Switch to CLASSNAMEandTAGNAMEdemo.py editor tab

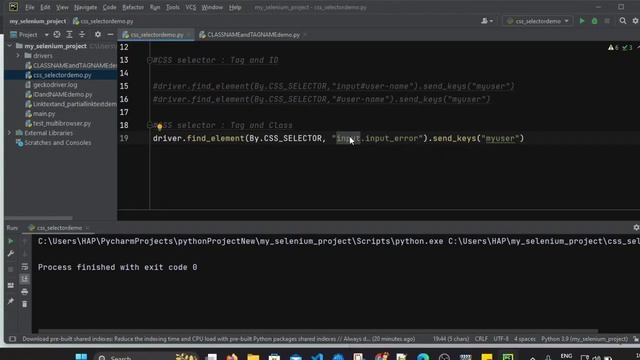(x=253, y=35)
